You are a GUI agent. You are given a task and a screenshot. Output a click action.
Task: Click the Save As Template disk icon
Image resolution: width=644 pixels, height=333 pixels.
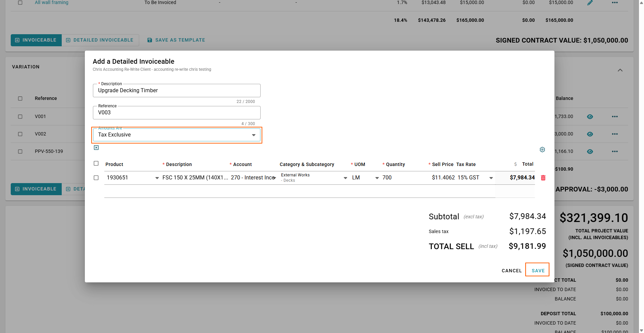[150, 40]
